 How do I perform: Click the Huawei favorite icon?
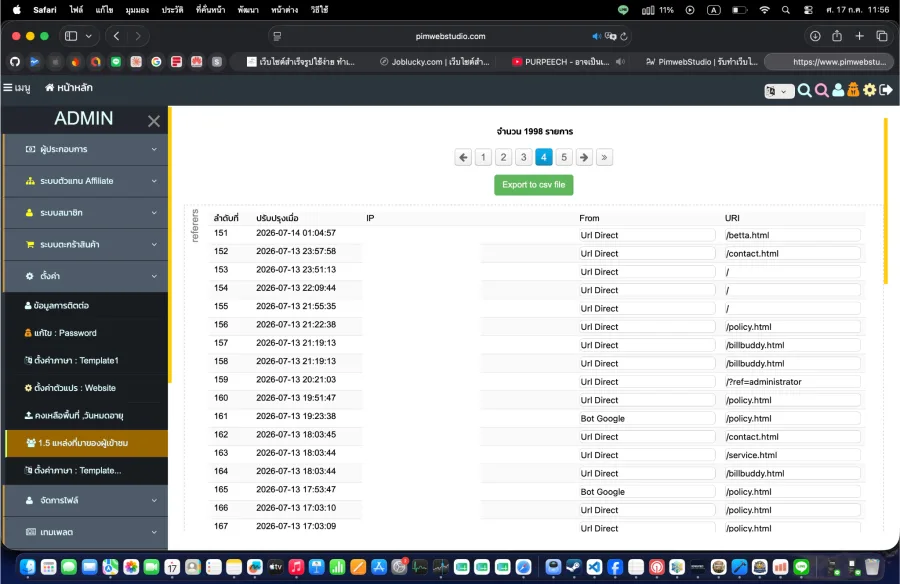[196, 61]
